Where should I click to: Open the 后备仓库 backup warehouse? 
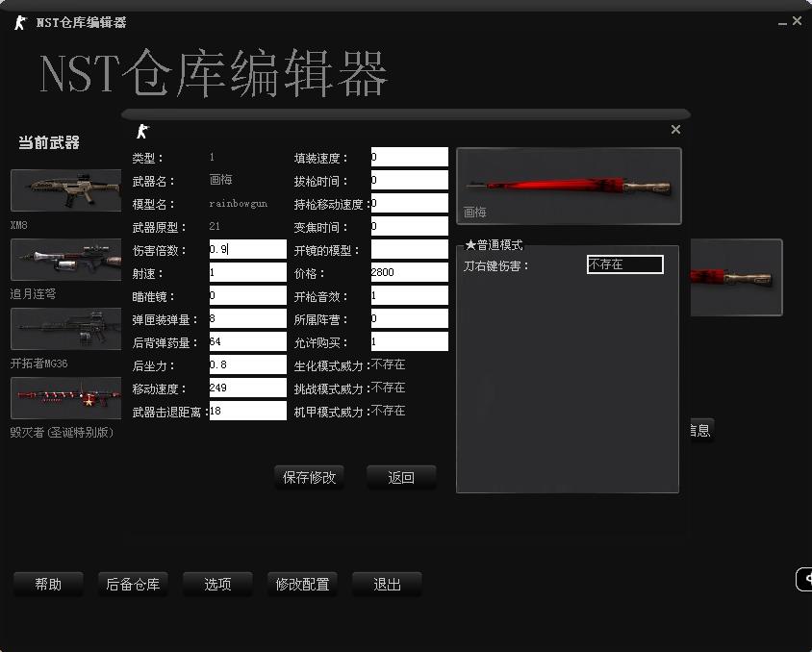(x=133, y=584)
